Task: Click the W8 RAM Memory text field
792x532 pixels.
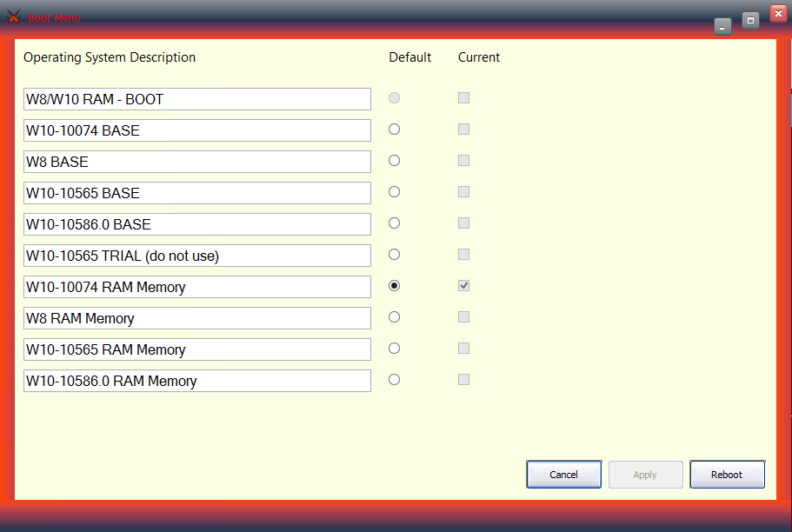Action: (x=197, y=318)
